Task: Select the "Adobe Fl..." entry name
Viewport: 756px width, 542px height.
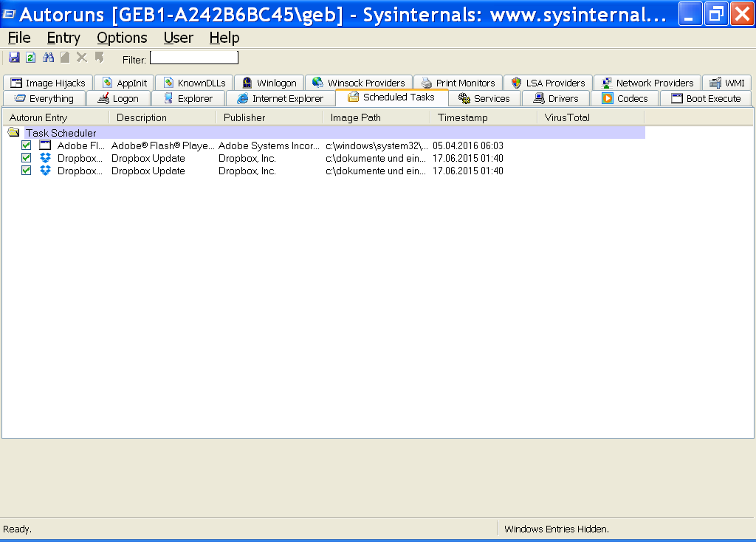Action: click(80, 145)
